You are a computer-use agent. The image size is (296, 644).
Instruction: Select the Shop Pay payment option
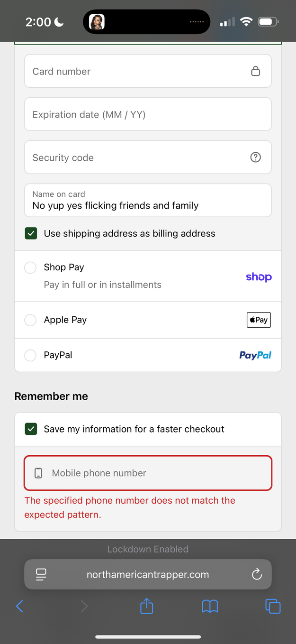(x=30, y=267)
